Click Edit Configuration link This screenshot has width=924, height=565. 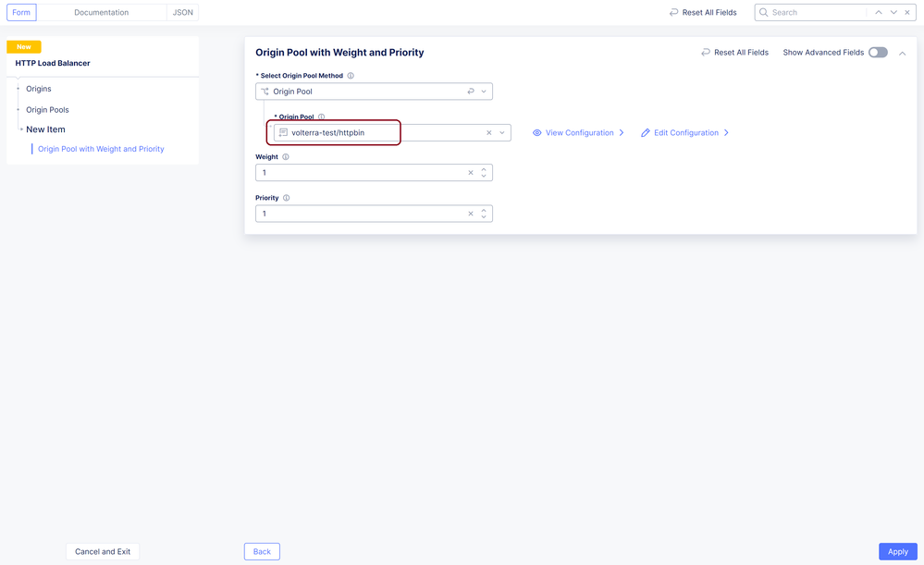click(x=685, y=133)
